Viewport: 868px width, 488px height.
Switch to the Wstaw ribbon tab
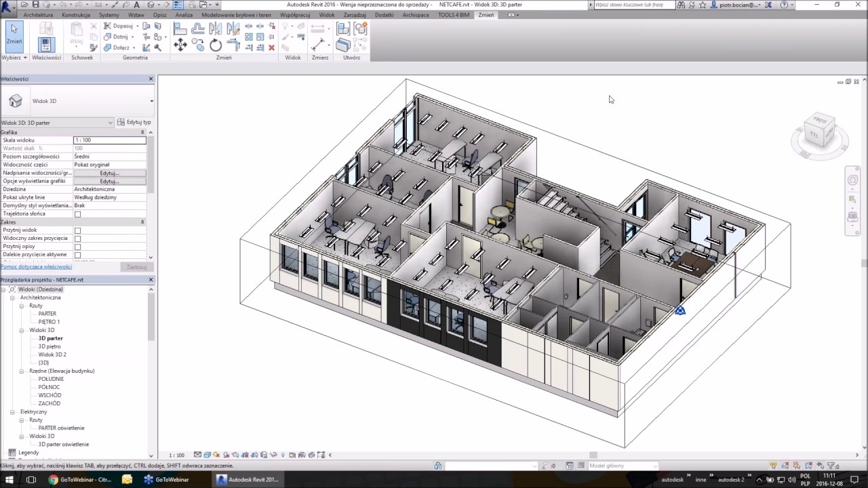click(136, 15)
